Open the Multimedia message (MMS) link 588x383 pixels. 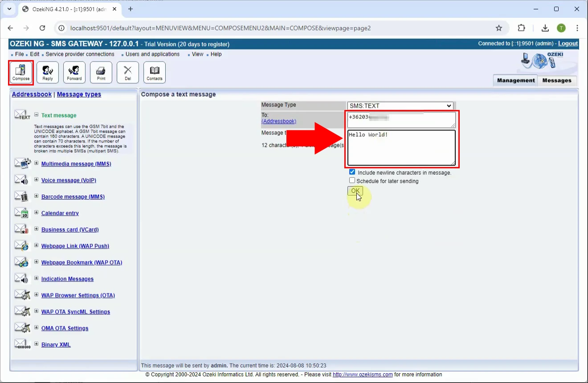point(76,164)
